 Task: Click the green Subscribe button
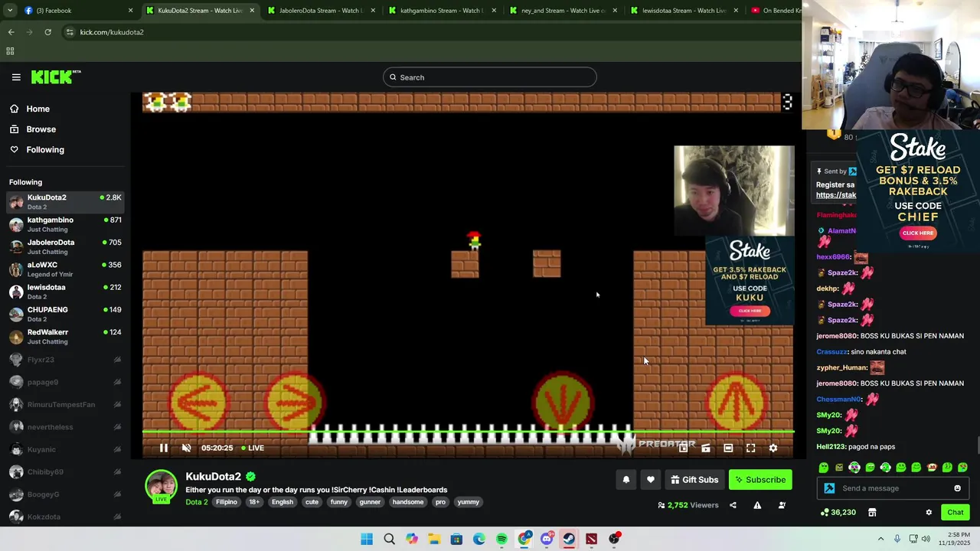click(760, 480)
